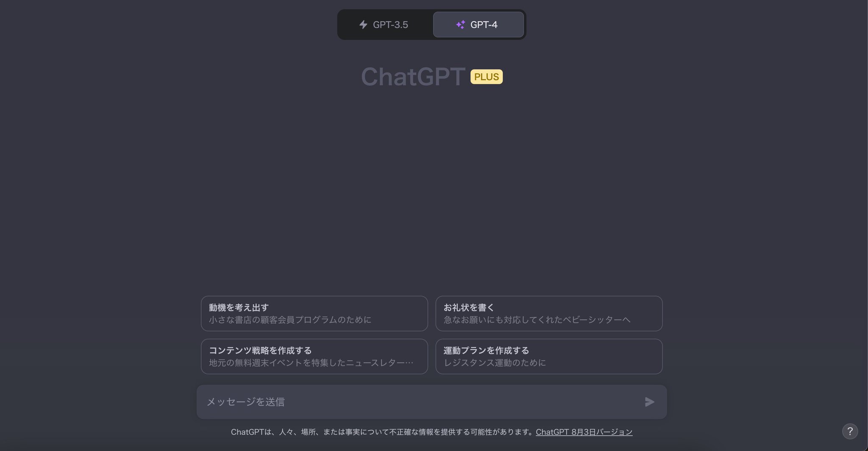Click the ChatGPT heading text

tap(413, 77)
